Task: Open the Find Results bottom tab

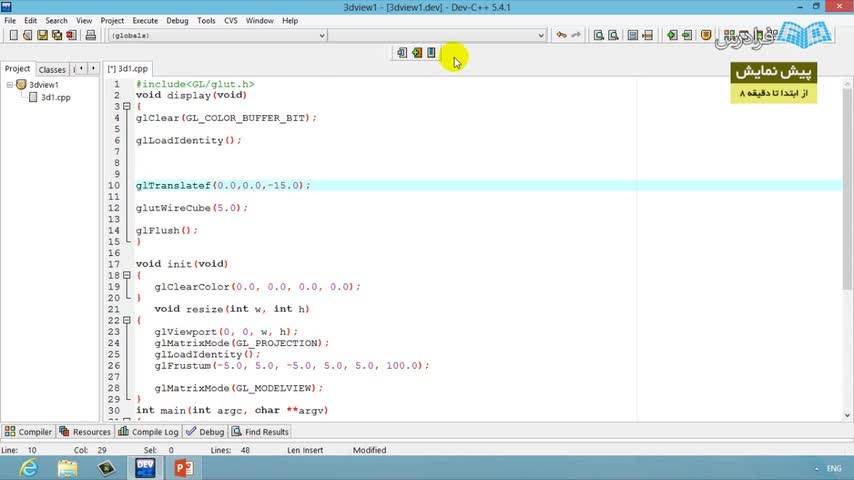Action: point(260,432)
